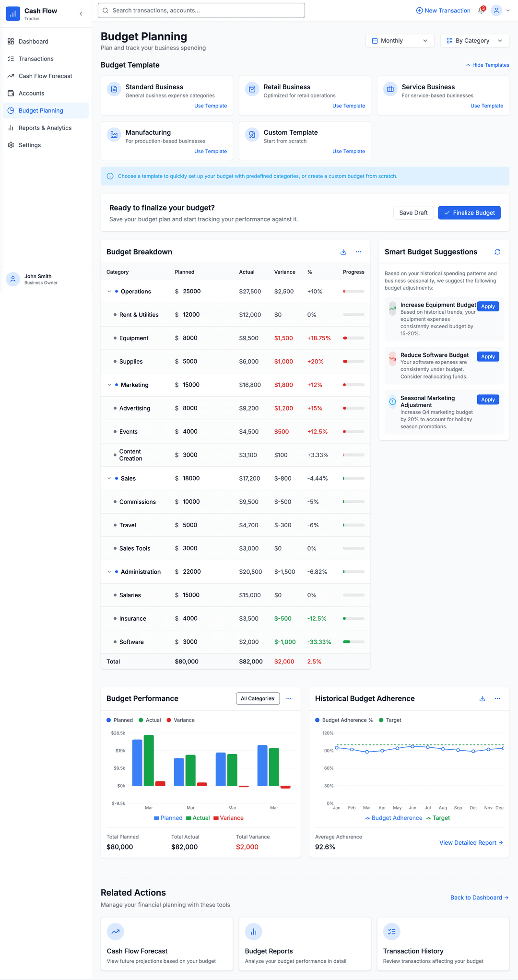The height and width of the screenshot is (980, 518).
Task: Open notifications bell icon
Action: point(482,11)
